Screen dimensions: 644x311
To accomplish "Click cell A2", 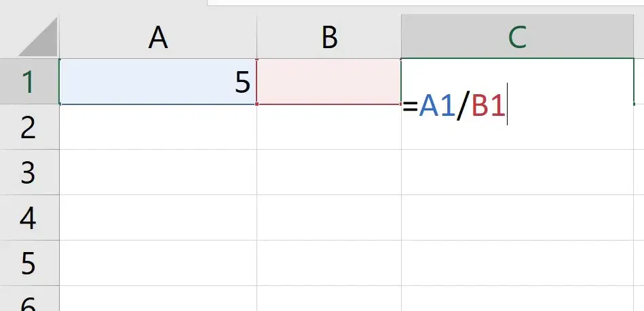I will 158,127.
